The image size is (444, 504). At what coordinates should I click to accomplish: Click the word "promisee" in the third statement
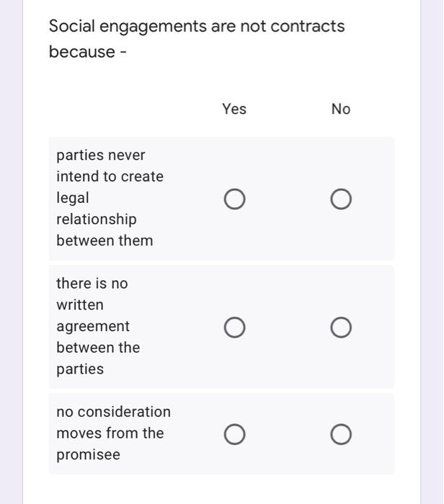click(88, 455)
